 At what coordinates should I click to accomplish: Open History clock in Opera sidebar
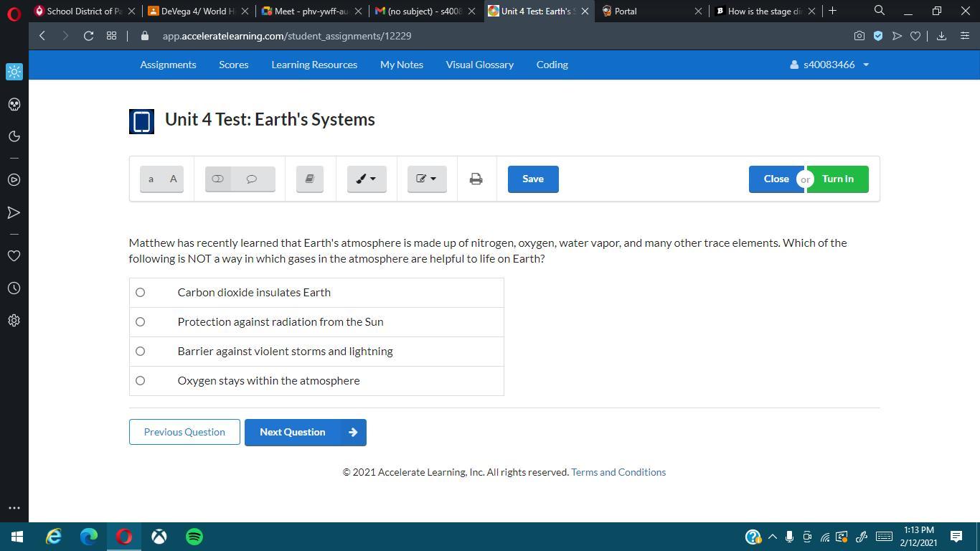pos(14,288)
